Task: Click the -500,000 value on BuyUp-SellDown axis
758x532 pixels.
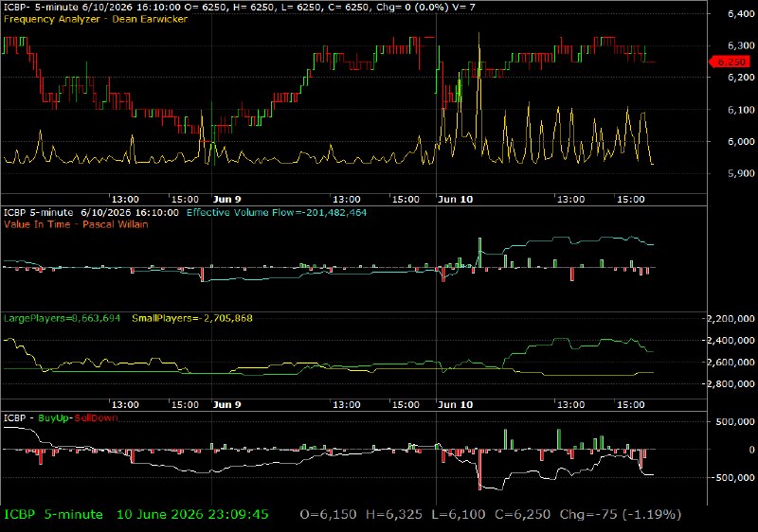Action: point(733,477)
